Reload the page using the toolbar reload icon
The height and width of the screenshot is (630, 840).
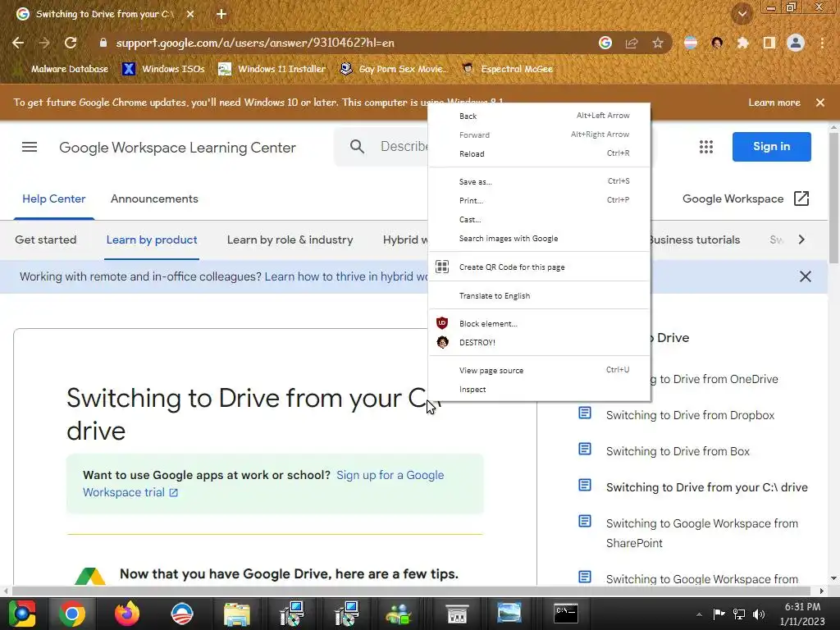[71, 43]
